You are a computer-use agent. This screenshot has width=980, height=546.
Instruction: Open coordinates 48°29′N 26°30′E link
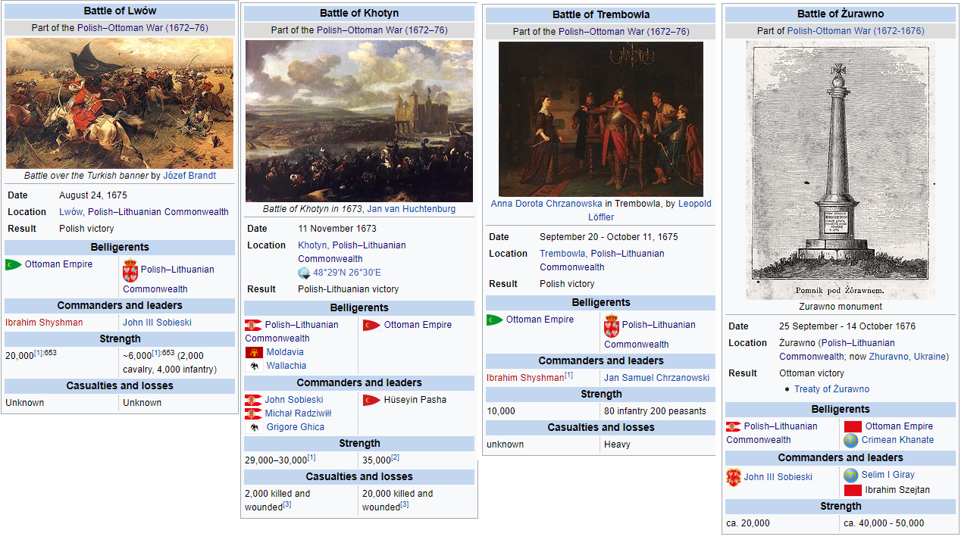(347, 273)
